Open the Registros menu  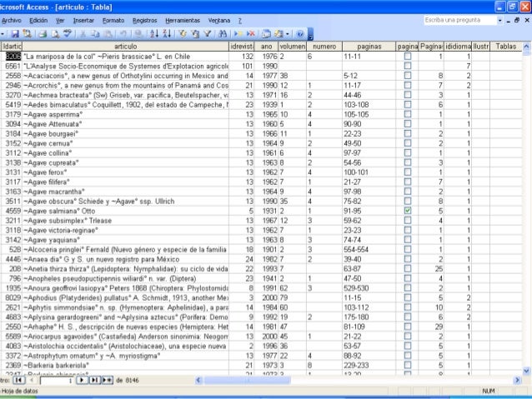pos(144,19)
